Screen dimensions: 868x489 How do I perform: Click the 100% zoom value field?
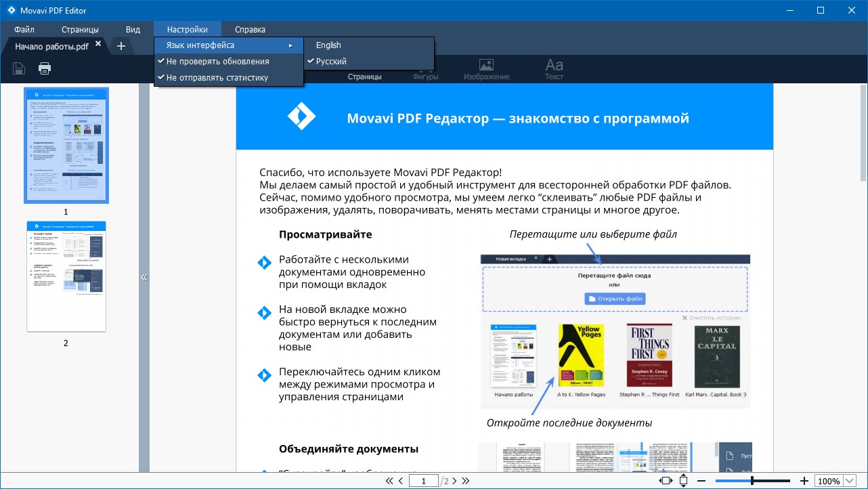(x=829, y=482)
